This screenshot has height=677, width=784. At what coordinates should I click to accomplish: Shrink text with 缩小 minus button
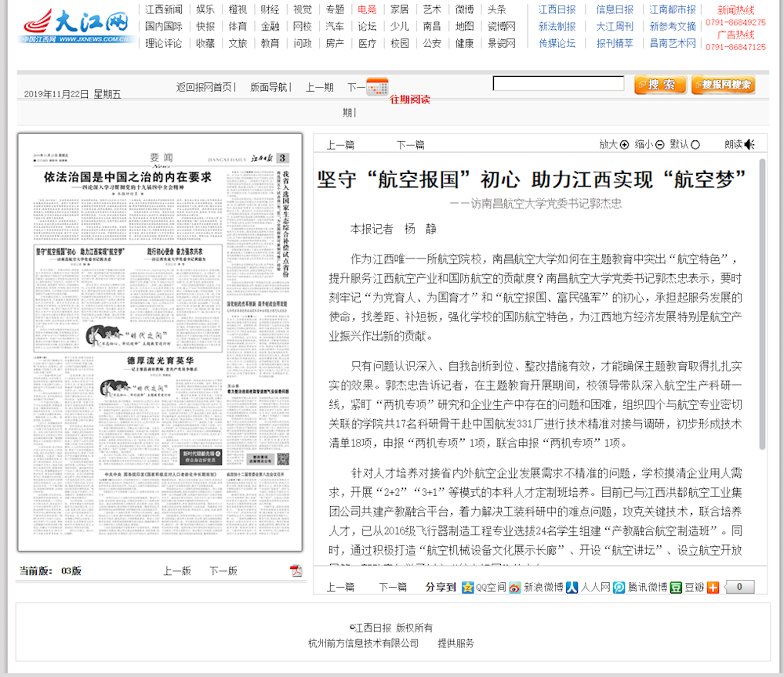(660, 144)
